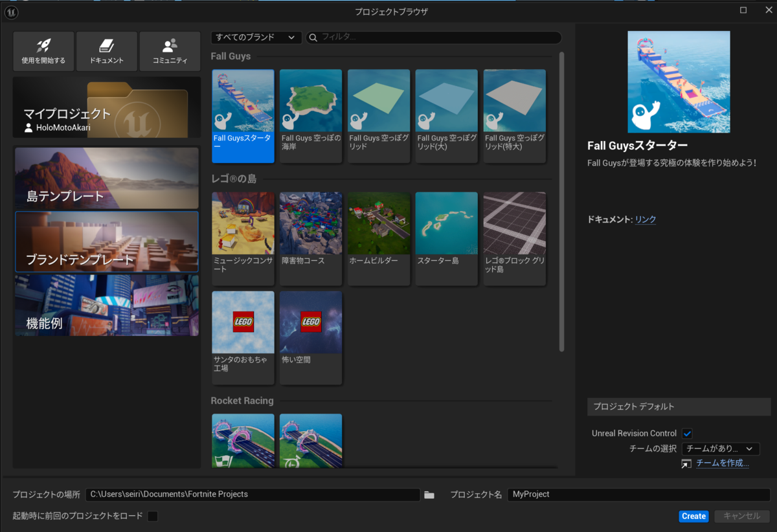This screenshot has width=777, height=532.
Task: Select the ホームビルダー template
Action: [379, 239]
